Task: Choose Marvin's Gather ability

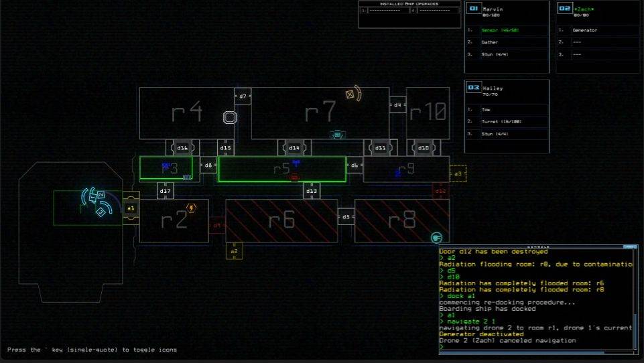Action: pyautogui.click(x=507, y=42)
